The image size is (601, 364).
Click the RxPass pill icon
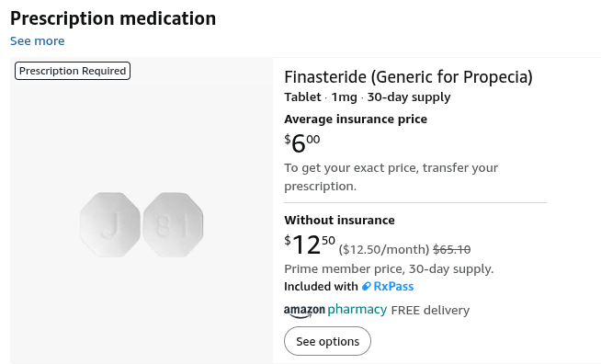pos(367,286)
